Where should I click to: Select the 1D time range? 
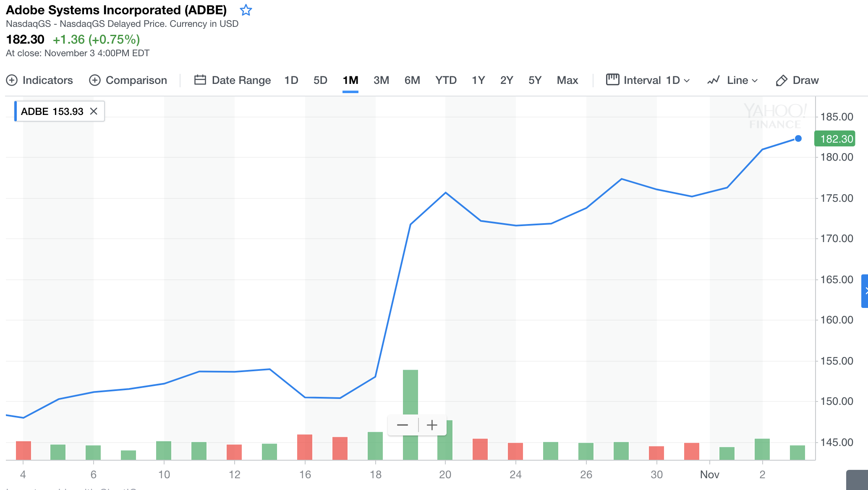pyautogui.click(x=291, y=80)
